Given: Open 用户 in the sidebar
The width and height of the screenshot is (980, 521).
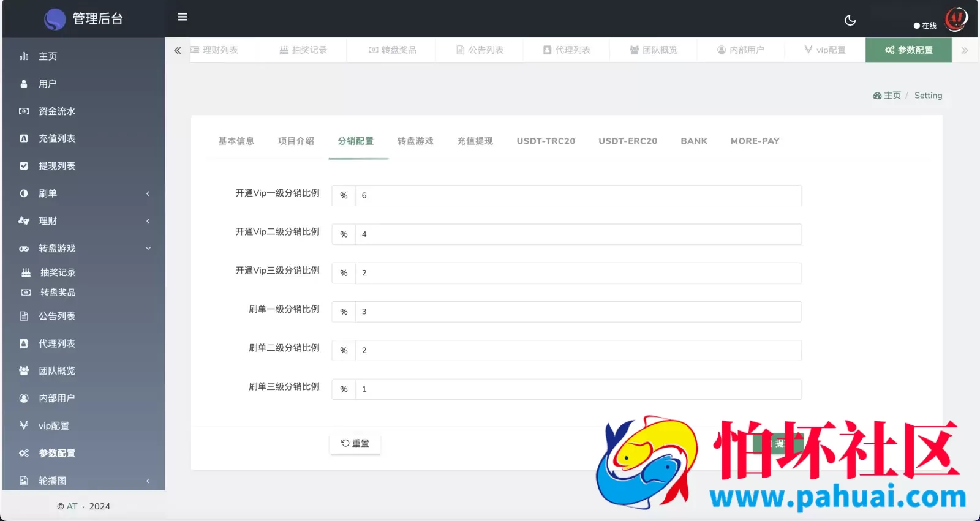Looking at the screenshot, I should 84,84.
